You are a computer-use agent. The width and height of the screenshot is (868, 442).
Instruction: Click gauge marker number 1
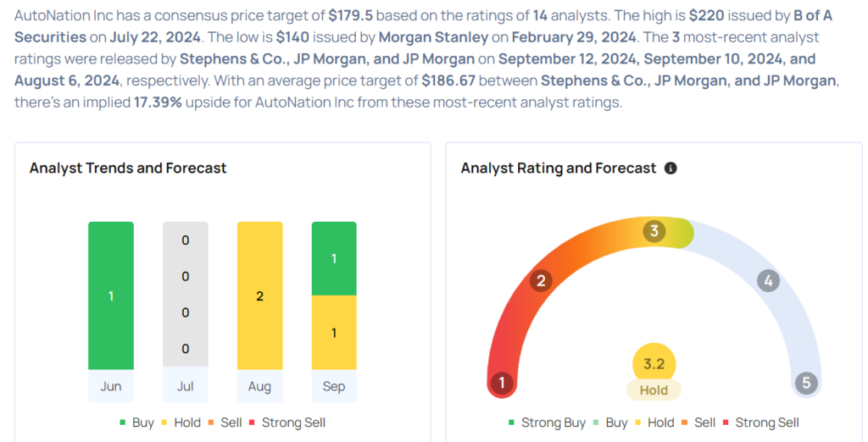click(x=501, y=383)
